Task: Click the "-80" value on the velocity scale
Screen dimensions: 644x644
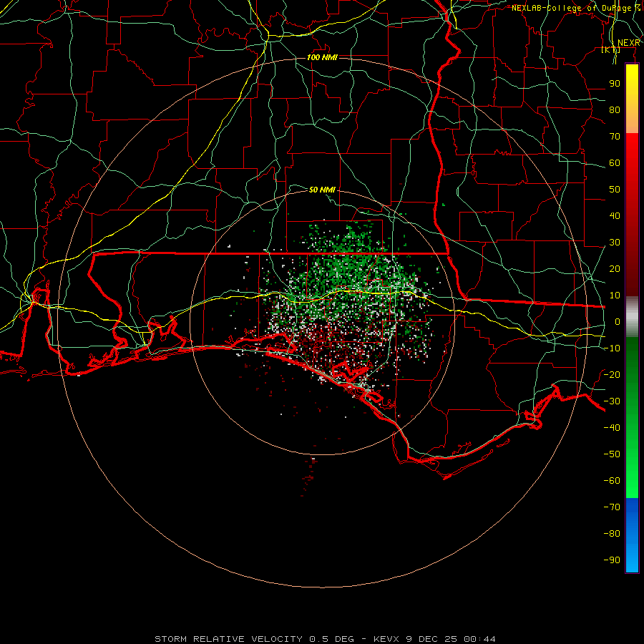Action: pos(612,534)
